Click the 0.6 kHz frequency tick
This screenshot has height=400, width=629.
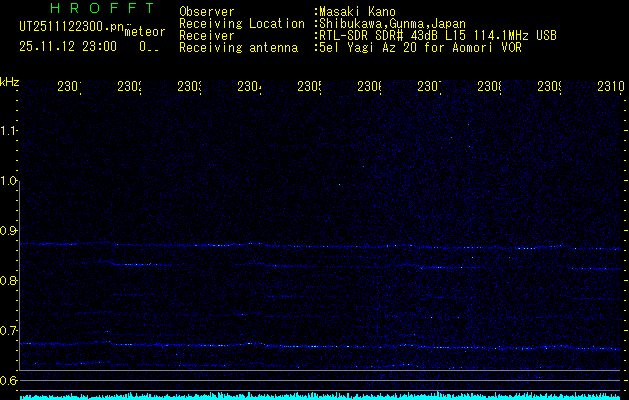pyautogui.click(x=9, y=381)
